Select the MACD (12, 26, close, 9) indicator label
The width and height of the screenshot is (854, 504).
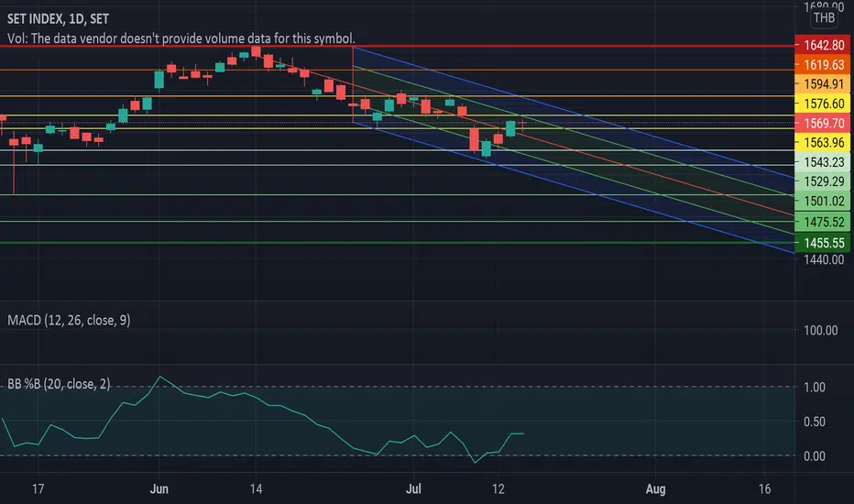point(69,320)
